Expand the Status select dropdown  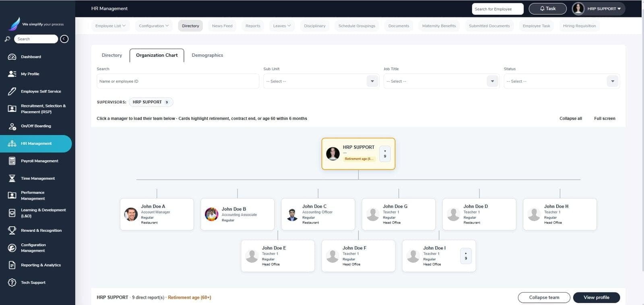click(561, 81)
